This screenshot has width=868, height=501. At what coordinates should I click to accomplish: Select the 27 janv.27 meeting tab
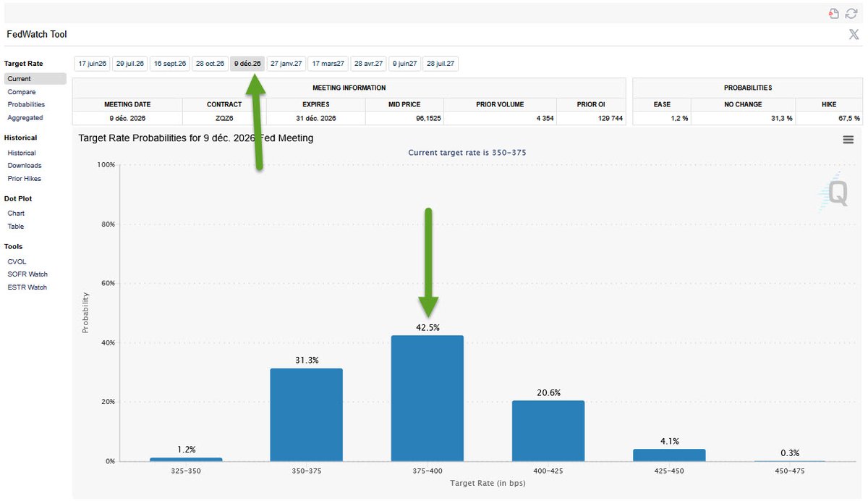[286, 64]
